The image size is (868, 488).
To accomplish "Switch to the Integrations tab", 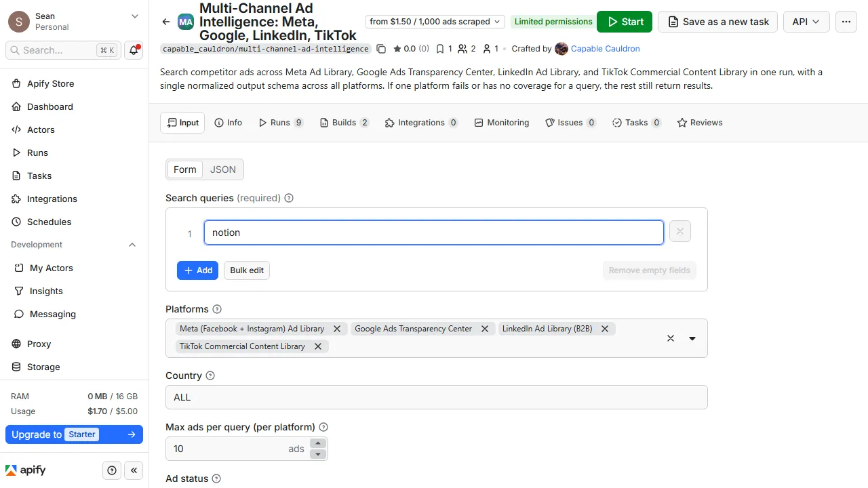I will click(x=421, y=123).
